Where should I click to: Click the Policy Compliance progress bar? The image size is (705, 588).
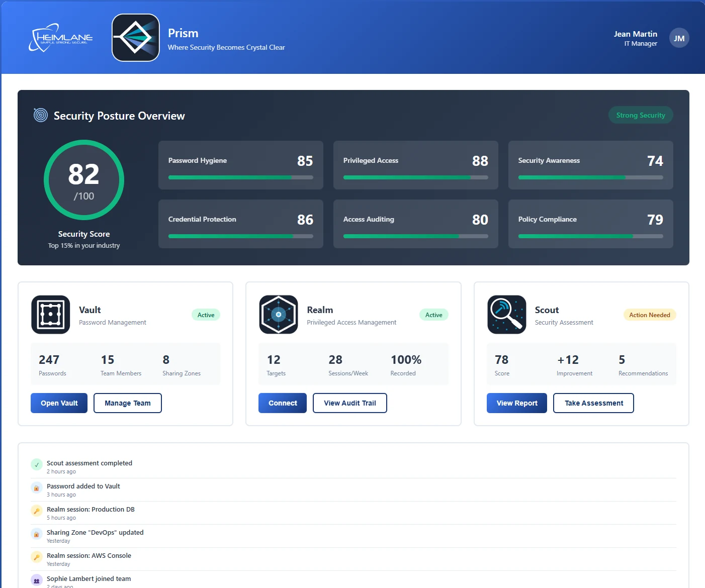(591, 236)
